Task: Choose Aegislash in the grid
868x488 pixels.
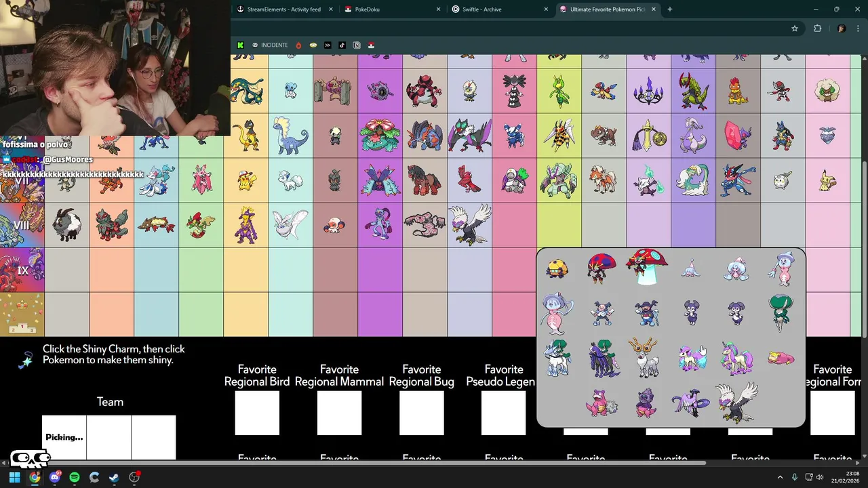Action: [648, 136]
